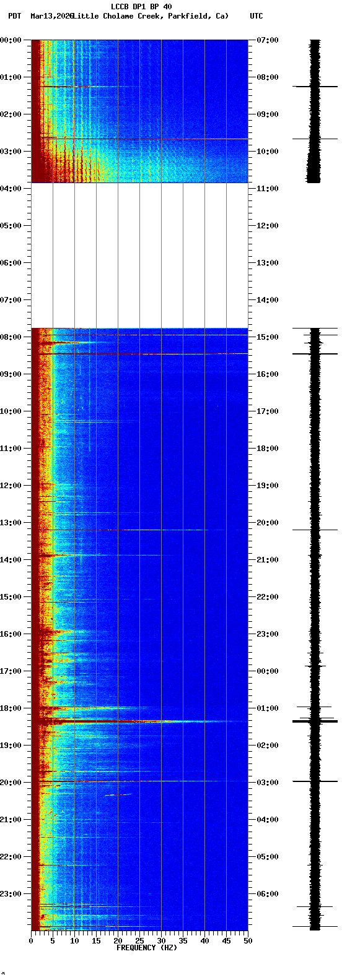Click the broadband event streak near 18:20 PDT
Image resolution: width=342 pixels, height=980 pixels.
point(139,721)
